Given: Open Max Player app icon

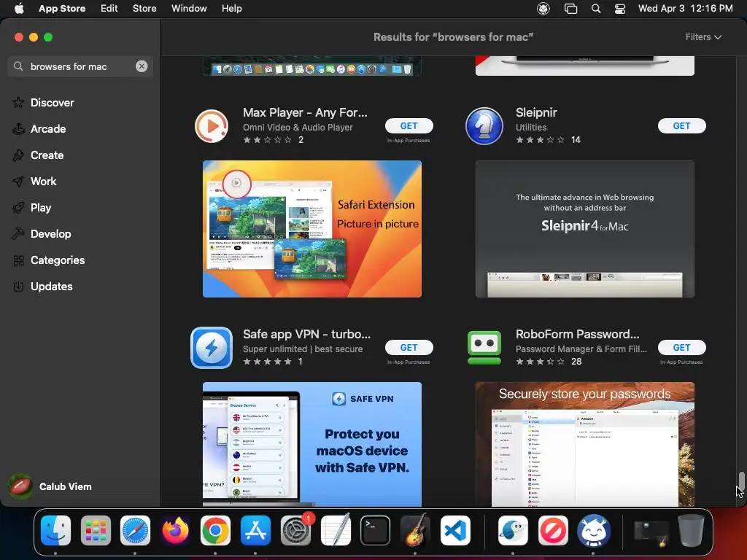Looking at the screenshot, I should tap(212, 126).
